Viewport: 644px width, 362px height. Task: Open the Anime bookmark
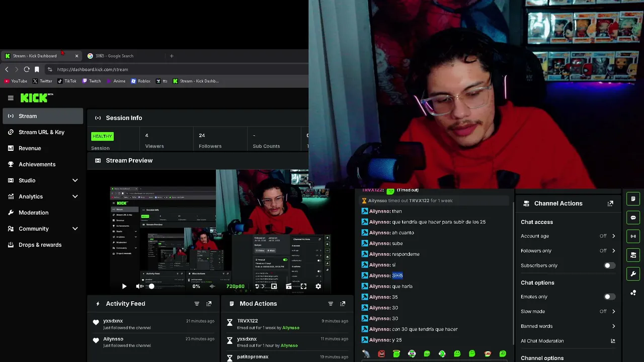[116, 81]
